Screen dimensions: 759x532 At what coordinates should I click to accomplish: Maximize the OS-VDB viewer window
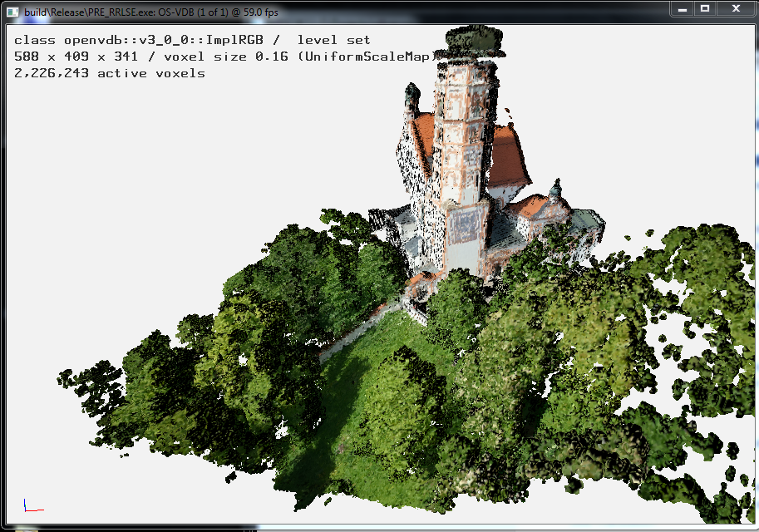click(705, 8)
